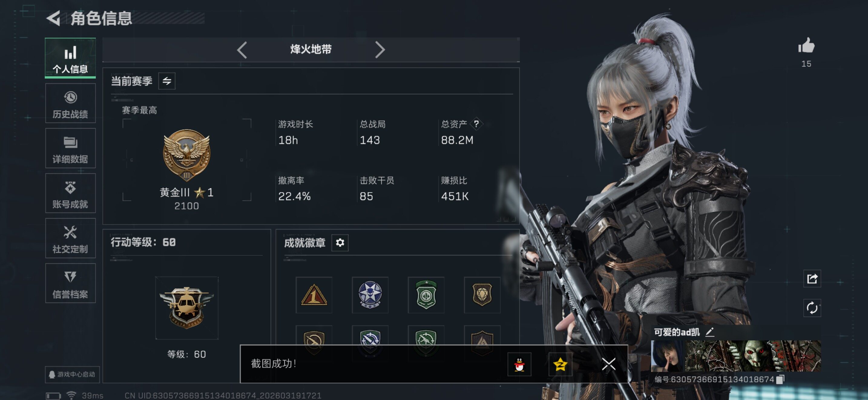This screenshot has width=868, height=400.
Task: Click the refresh rotate character icon
Action: [x=812, y=308]
